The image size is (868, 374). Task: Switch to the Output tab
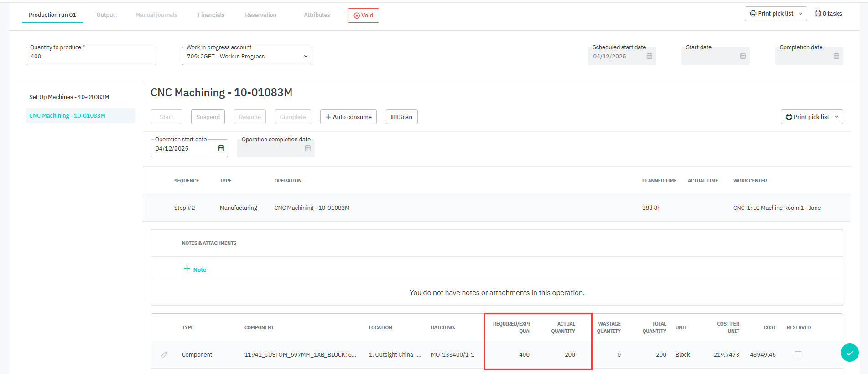click(105, 15)
